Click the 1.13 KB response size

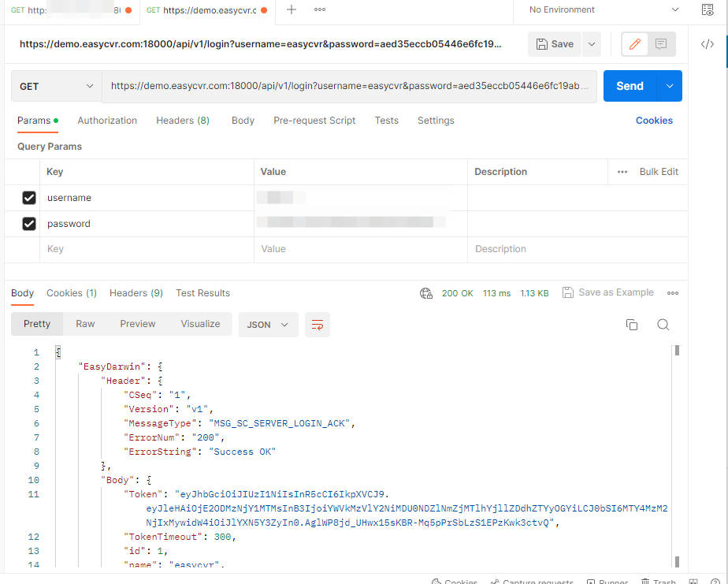[534, 294]
